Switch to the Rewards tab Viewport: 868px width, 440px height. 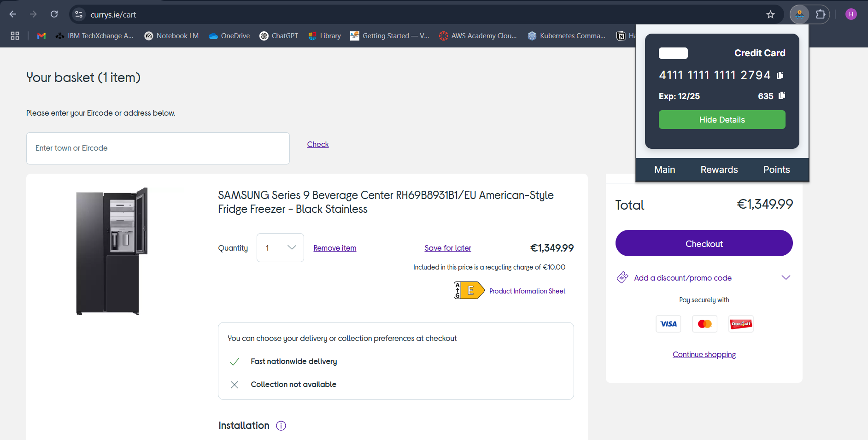[x=719, y=170]
